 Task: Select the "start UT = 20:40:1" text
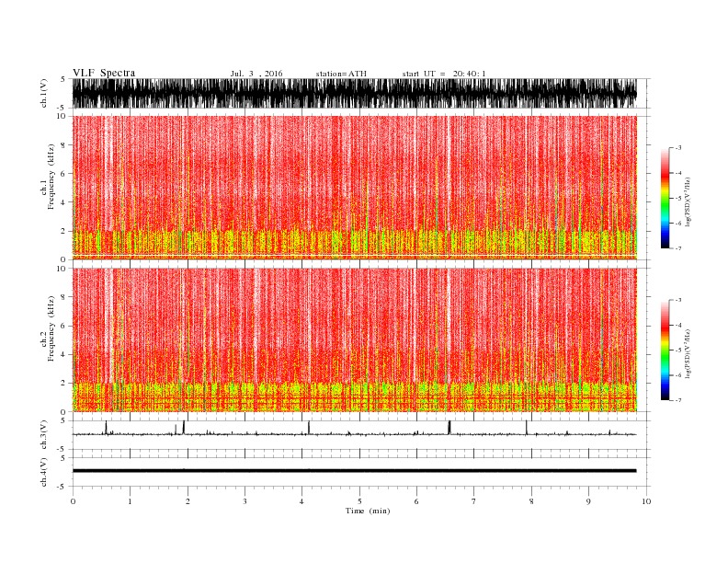[x=444, y=74]
